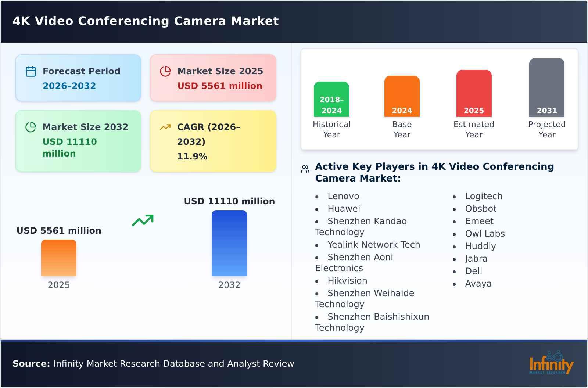Click the Hikvision entry in key players list
The width and height of the screenshot is (588, 388).
[347, 281]
